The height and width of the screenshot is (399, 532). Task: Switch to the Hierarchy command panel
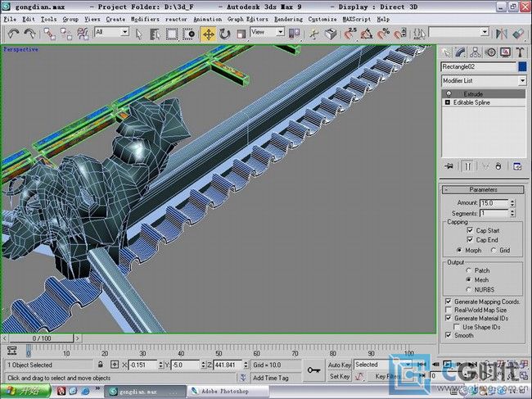476,52
